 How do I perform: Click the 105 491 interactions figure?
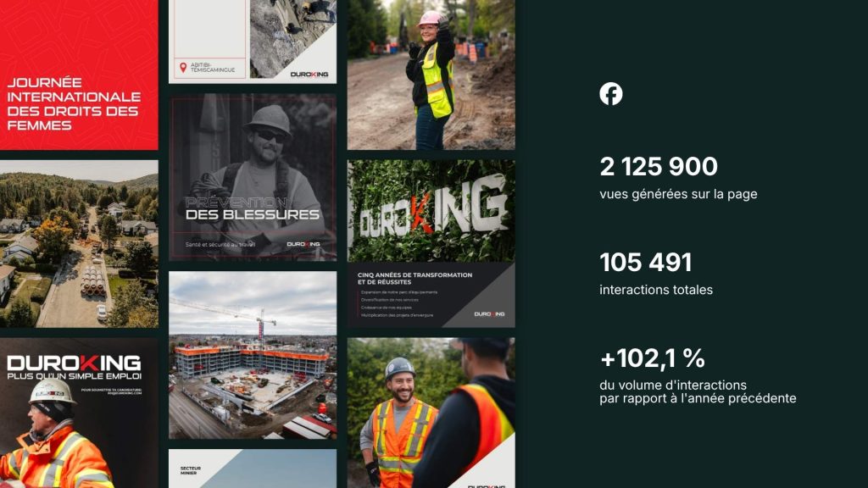coord(646,263)
